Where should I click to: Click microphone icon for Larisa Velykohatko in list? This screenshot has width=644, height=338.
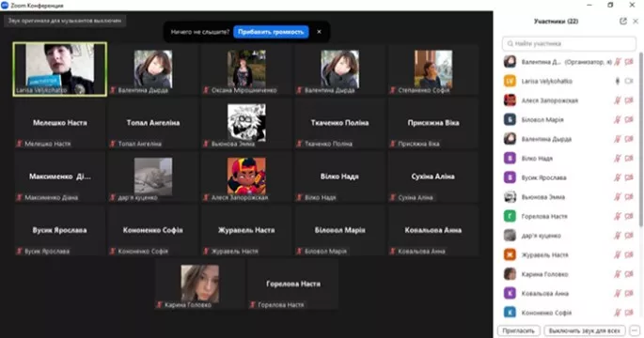[x=618, y=82]
